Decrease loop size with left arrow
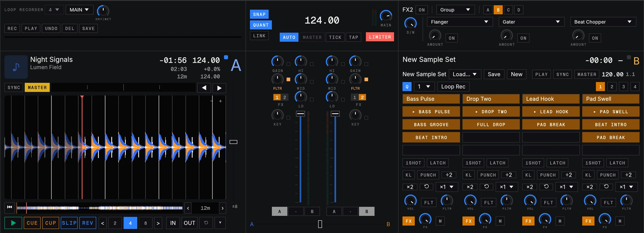The image size is (644, 233). click(x=103, y=223)
